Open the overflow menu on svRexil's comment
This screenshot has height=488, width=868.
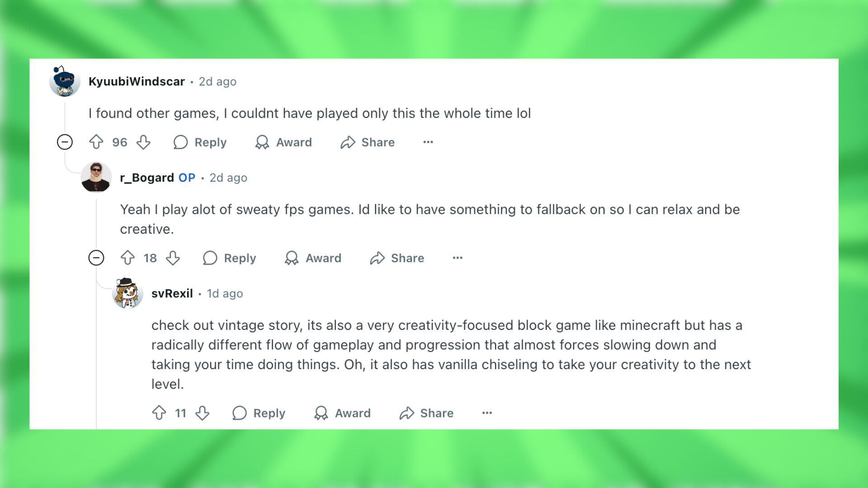[x=486, y=413]
